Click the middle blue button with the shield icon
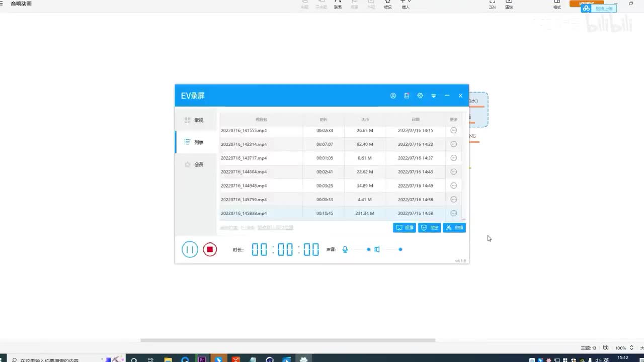 (429, 228)
